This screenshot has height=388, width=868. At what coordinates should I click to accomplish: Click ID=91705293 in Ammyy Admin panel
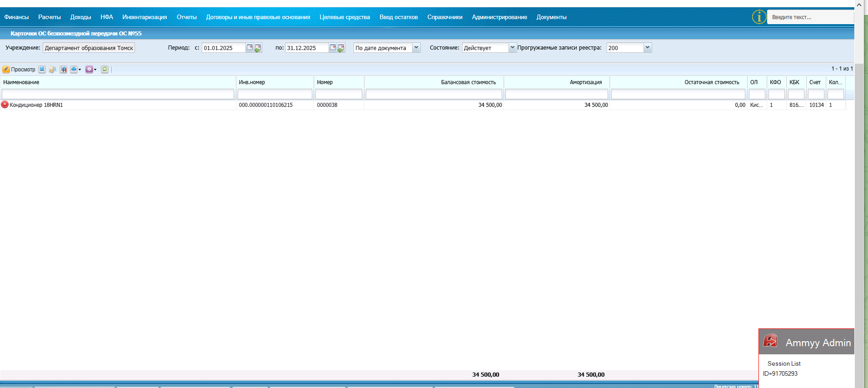[780, 373]
